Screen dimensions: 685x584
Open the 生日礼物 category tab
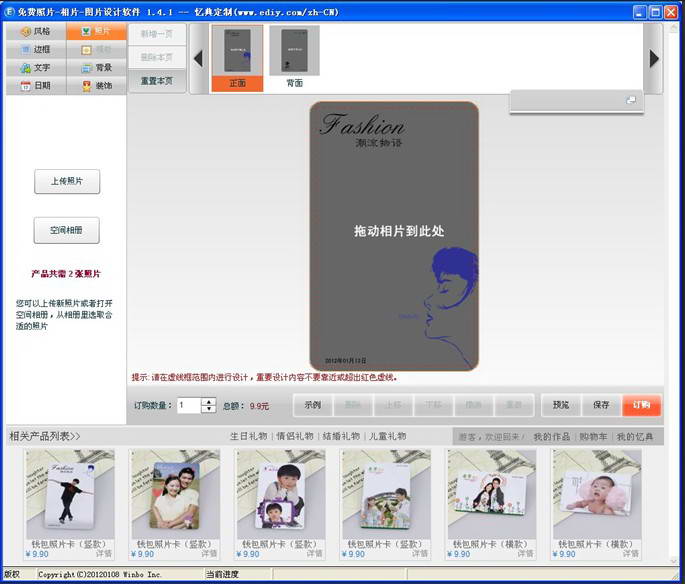click(248, 436)
